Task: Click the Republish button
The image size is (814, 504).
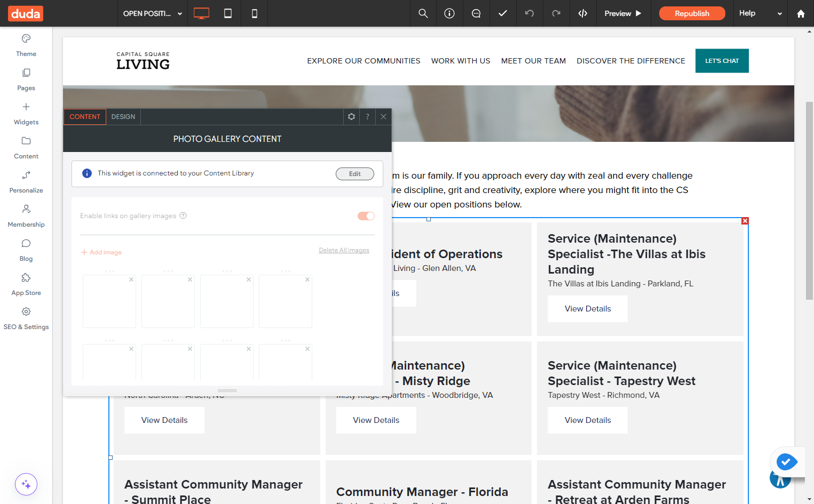Action: [x=692, y=13]
